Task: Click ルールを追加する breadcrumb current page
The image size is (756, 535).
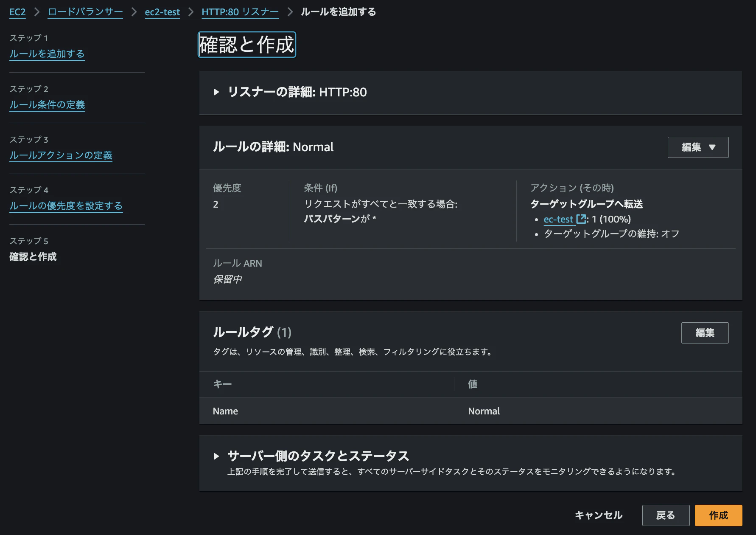Action: coord(339,12)
